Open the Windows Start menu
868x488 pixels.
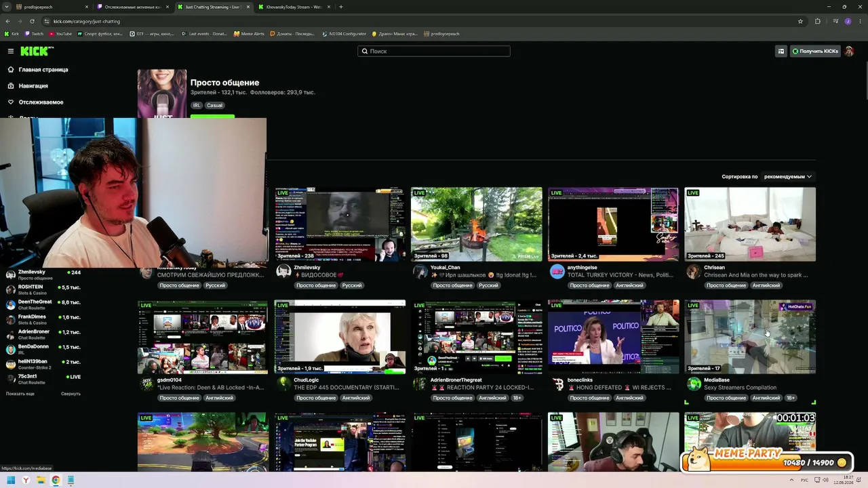click(11, 481)
